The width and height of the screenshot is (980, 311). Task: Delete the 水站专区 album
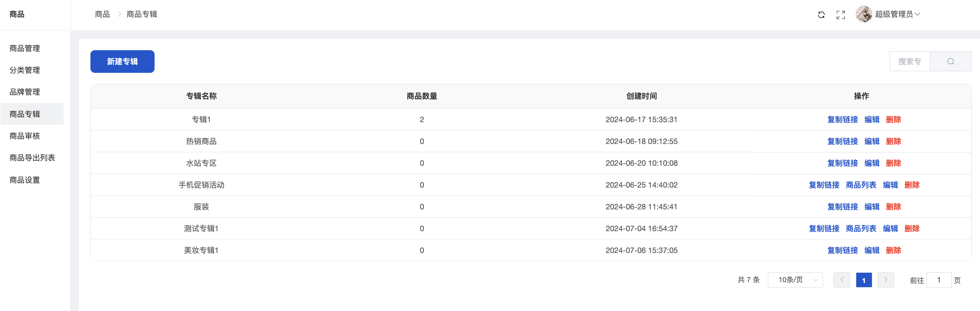coord(893,163)
